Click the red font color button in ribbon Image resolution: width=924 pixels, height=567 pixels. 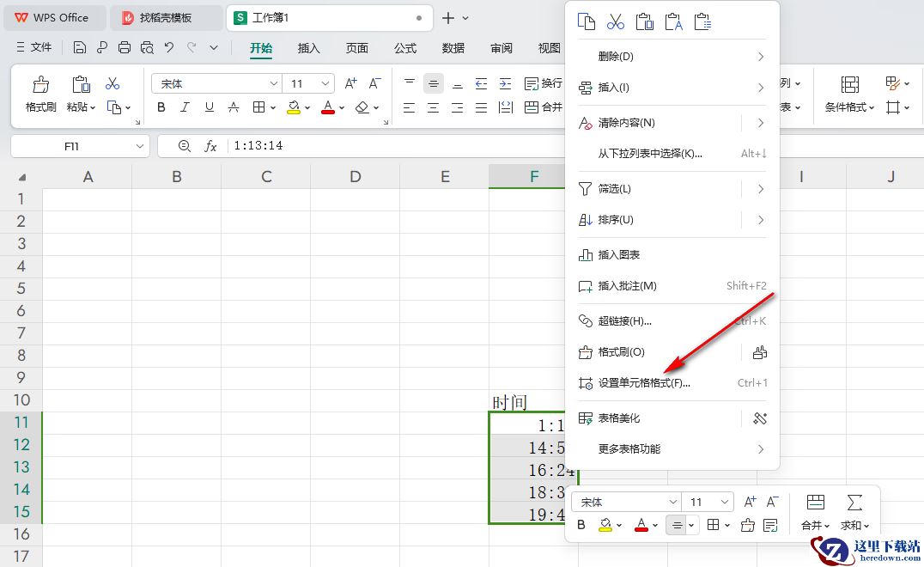tap(328, 107)
